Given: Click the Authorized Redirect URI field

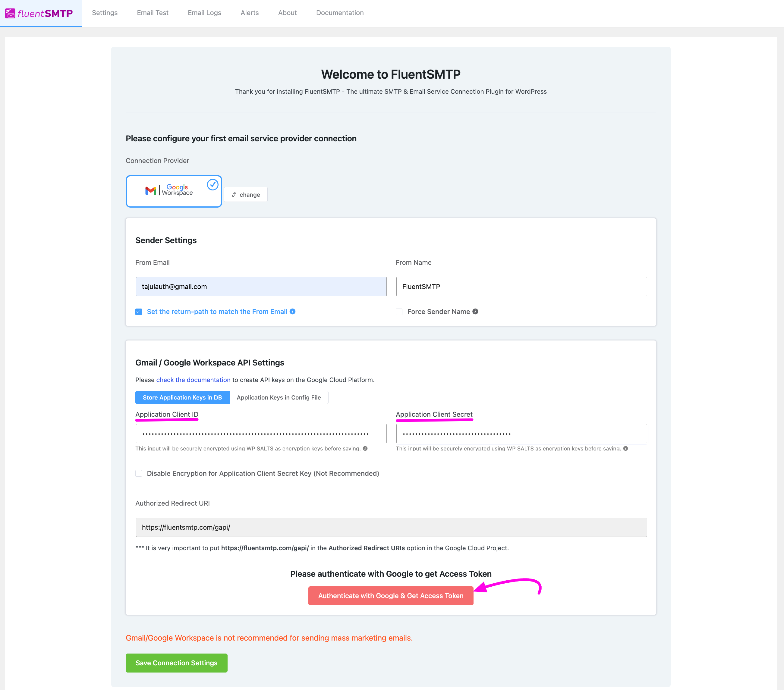Looking at the screenshot, I should click(391, 527).
